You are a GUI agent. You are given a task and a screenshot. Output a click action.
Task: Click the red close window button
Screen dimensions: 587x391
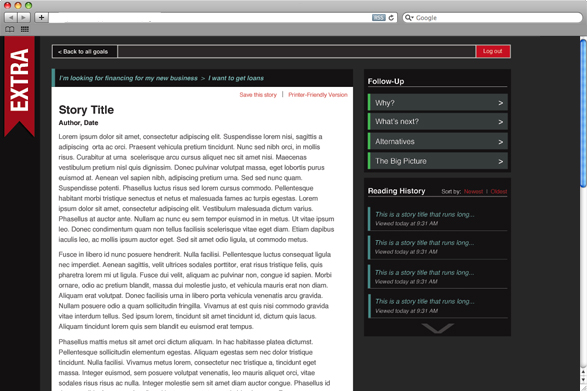(x=7, y=5)
